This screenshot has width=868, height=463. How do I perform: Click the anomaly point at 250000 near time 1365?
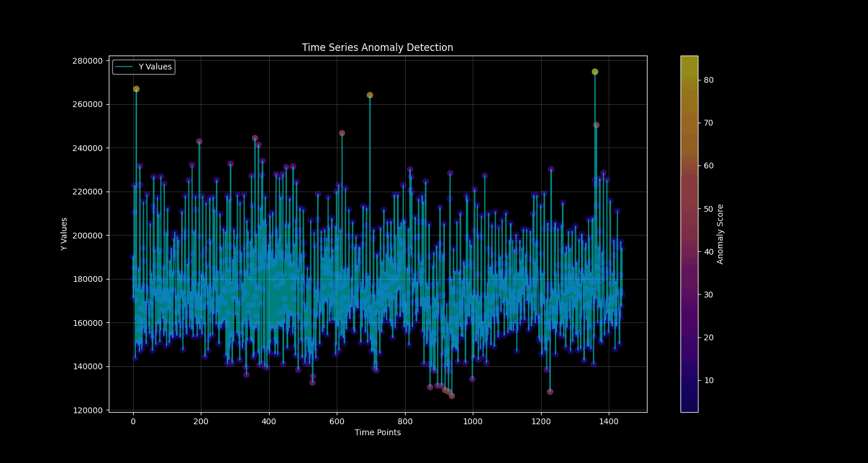(x=596, y=124)
